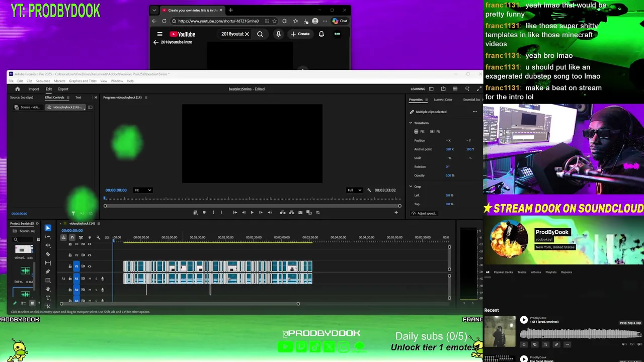The height and width of the screenshot is (362, 644).
Task: Switch to the Export workspace tab
Action: pos(63,89)
